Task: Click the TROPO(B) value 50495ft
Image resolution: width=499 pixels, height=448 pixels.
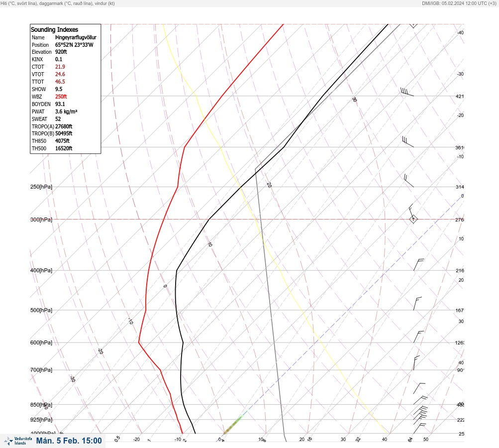Action: tap(64, 133)
